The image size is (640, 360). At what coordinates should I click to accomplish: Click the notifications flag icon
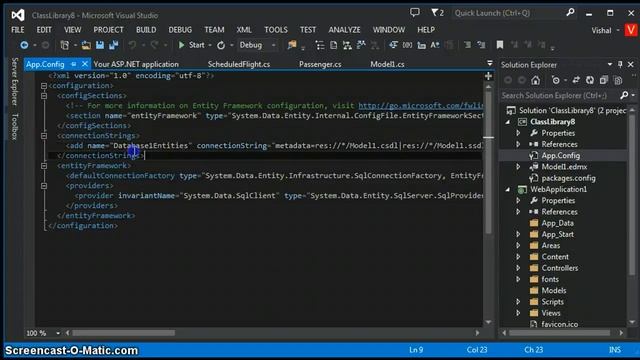(437, 13)
